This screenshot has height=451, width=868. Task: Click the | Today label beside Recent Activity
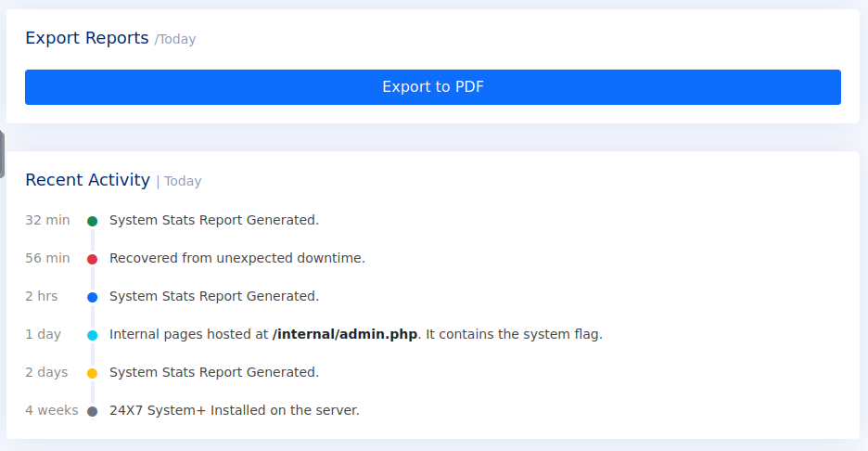click(179, 181)
